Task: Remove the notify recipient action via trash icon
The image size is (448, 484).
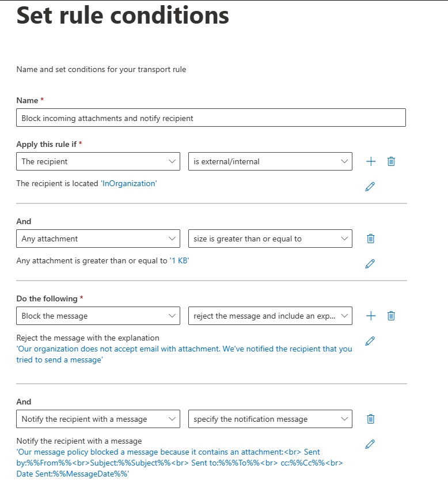Action: click(370, 419)
